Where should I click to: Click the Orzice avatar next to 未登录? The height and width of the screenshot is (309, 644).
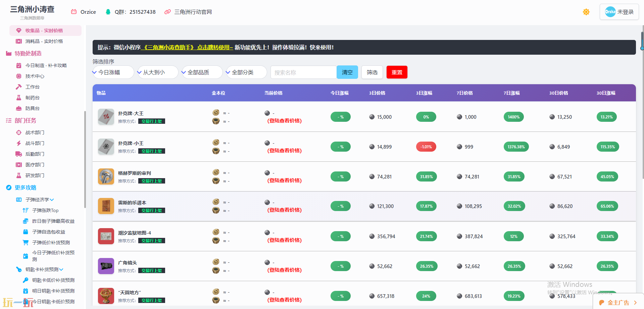[x=610, y=12]
